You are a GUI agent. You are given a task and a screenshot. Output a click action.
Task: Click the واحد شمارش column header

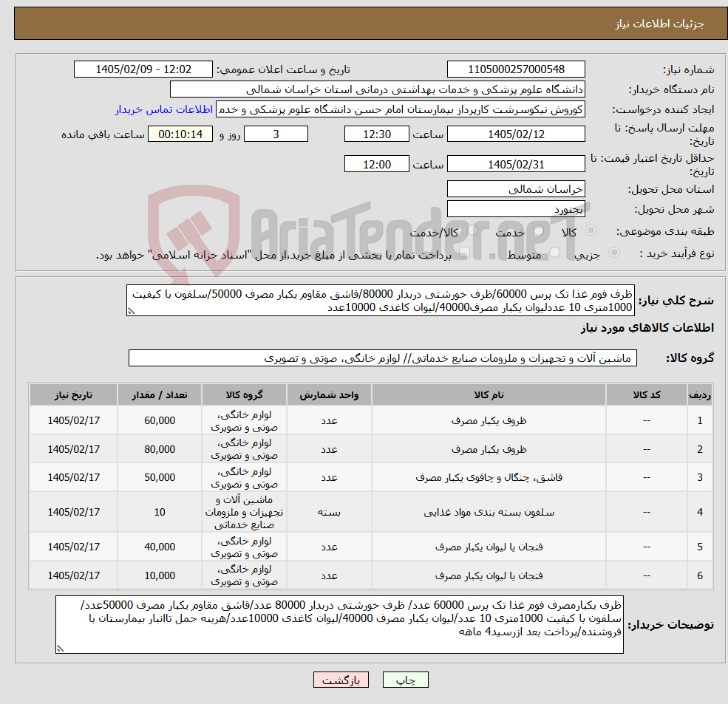[329, 394]
